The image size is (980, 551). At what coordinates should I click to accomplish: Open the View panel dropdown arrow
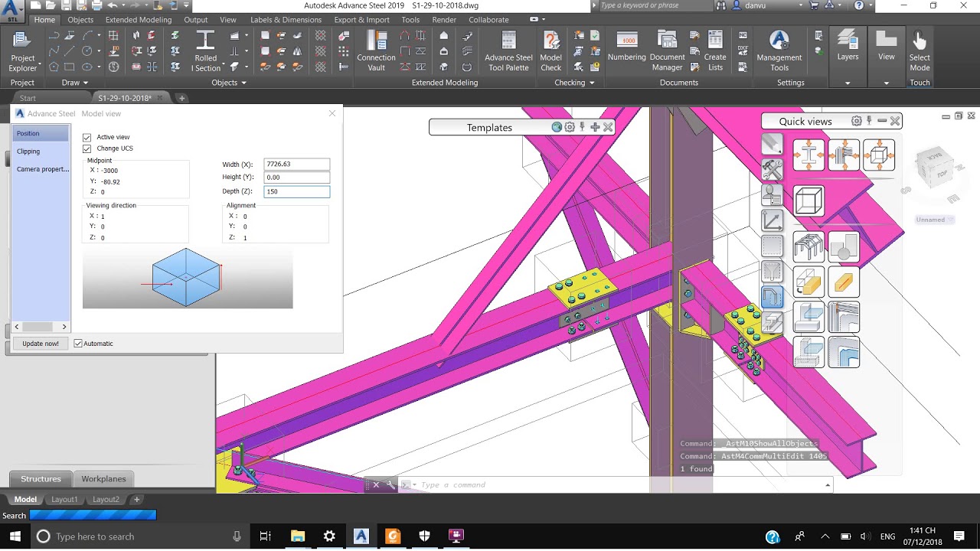tap(886, 83)
